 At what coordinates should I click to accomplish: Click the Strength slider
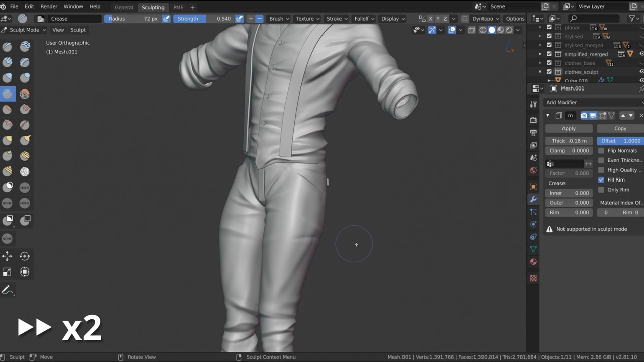pyautogui.click(x=204, y=19)
